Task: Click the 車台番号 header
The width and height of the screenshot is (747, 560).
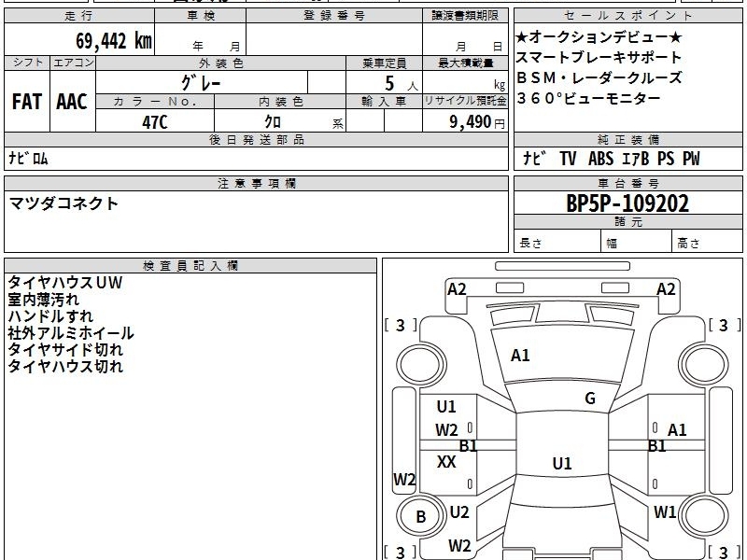Action: pos(627,183)
